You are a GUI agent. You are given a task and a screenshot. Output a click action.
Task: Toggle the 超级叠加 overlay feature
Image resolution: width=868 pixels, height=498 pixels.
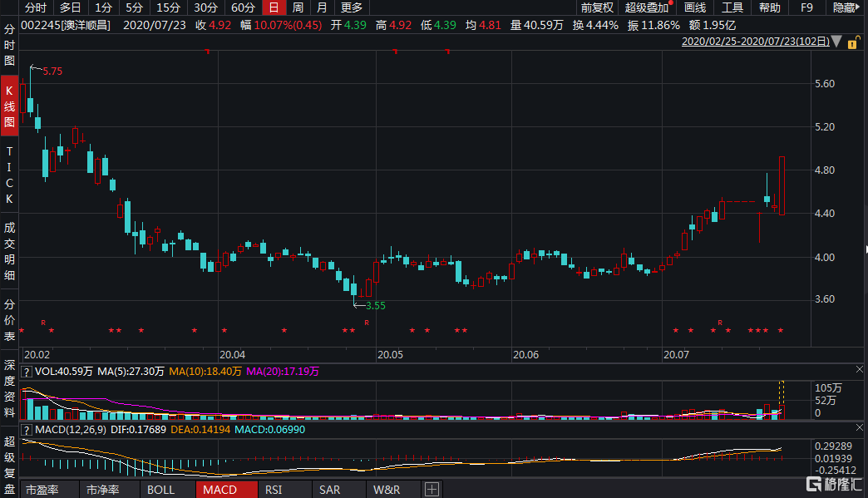[x=644, y=7]
